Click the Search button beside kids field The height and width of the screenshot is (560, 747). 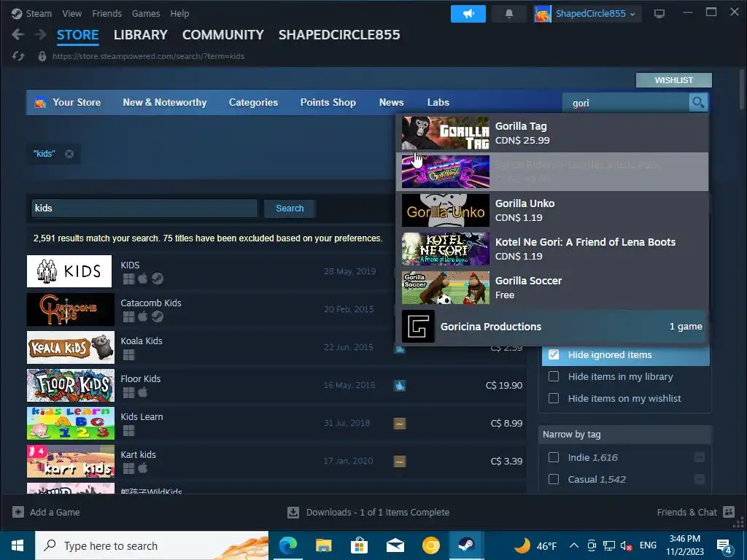point(290,208)
